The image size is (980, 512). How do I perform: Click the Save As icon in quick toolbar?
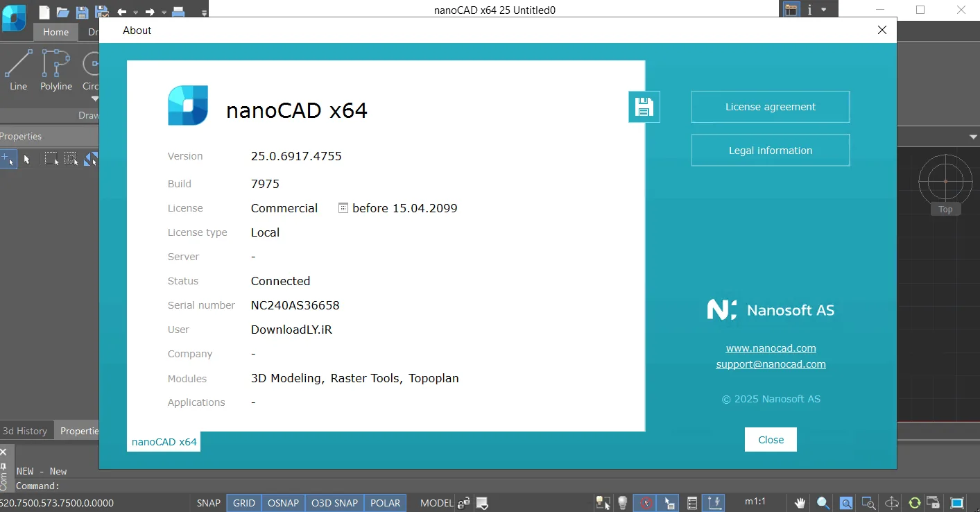(101, 11)
